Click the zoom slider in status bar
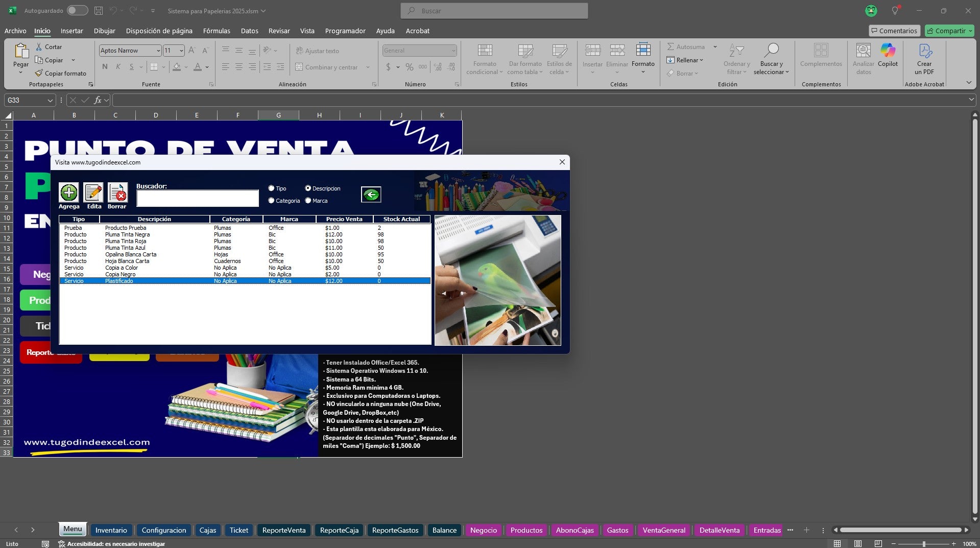Screen dimensions: 980x548 pyautogui.click(x=923, y=544)
